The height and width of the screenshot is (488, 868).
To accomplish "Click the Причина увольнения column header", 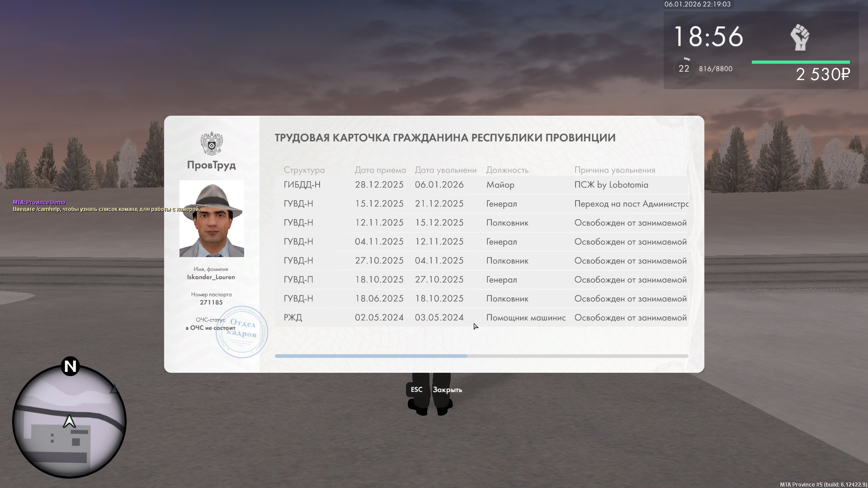I will [614, 170].
